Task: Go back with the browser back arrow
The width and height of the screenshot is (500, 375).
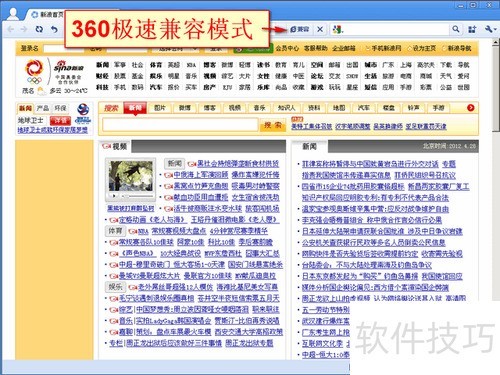Action: (11, 29)
